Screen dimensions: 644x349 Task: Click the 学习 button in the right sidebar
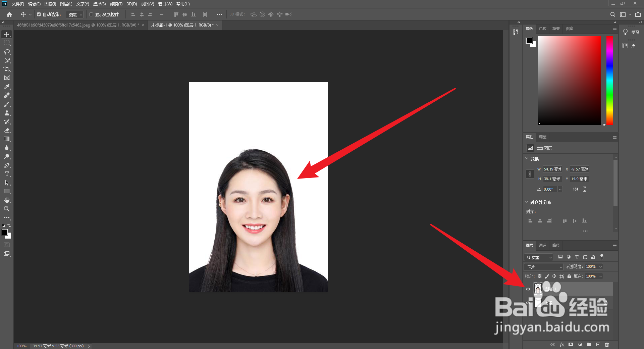[632, 32]
